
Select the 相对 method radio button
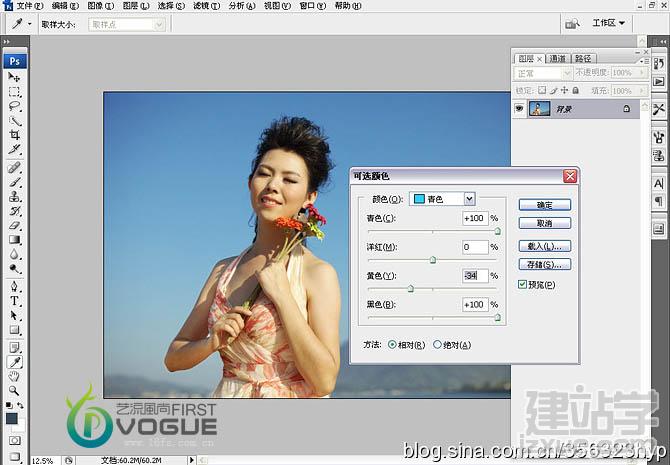[392, 344]
